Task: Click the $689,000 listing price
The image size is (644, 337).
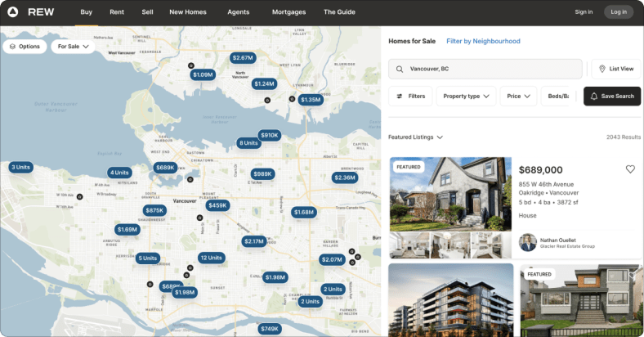Action: [540, 170]
